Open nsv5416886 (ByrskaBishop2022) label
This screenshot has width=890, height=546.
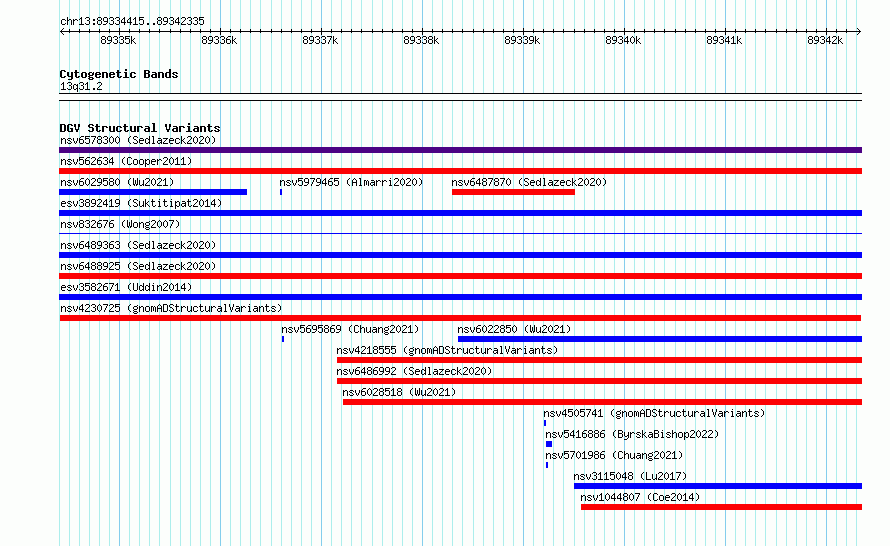pos(632,434)
